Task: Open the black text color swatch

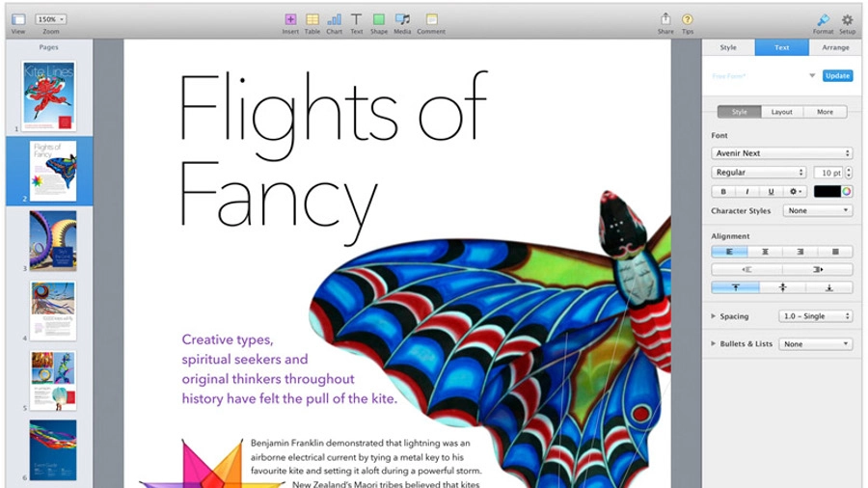Action: tap(827, 191)
